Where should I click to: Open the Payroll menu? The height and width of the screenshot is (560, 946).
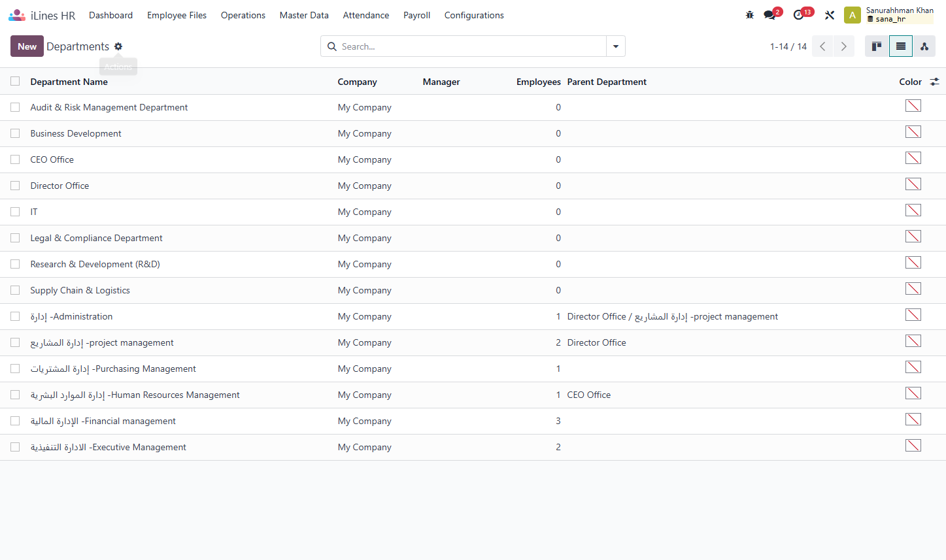coord(416,15)
